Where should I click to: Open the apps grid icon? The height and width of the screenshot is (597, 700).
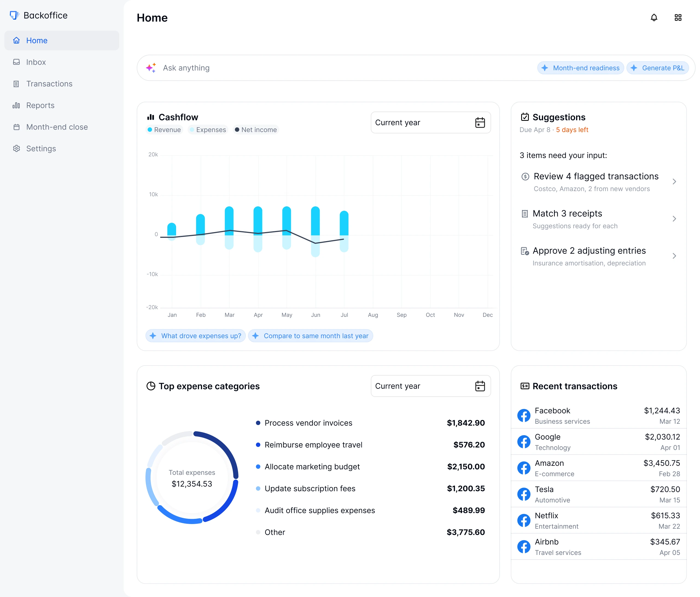click(x=678, y=17)
